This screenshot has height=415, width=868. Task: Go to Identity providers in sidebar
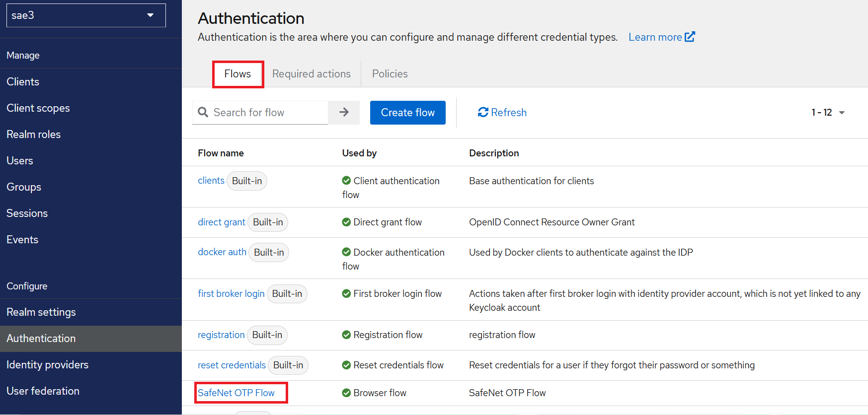[x=47, y=365]
